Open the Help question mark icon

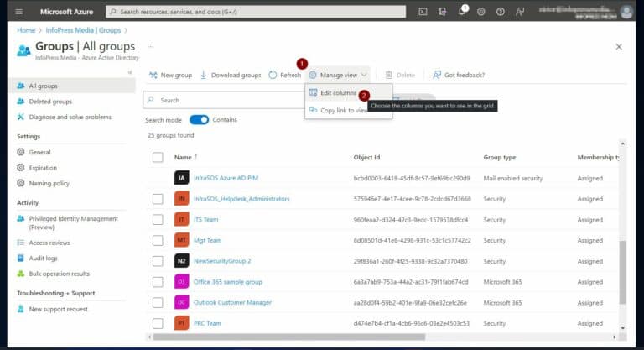(x=501, y=12)
